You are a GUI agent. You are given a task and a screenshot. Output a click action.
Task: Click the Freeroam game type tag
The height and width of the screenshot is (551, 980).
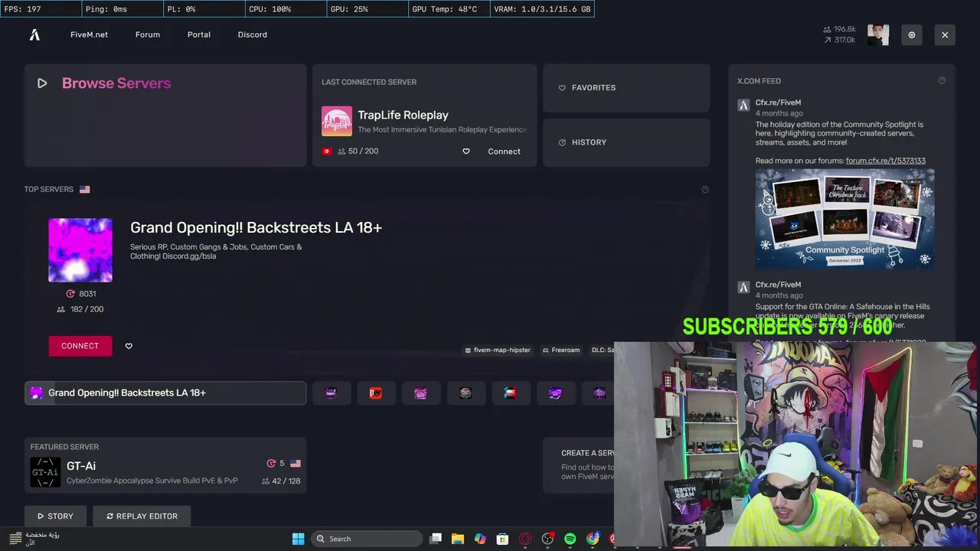(x=561, y=350)
